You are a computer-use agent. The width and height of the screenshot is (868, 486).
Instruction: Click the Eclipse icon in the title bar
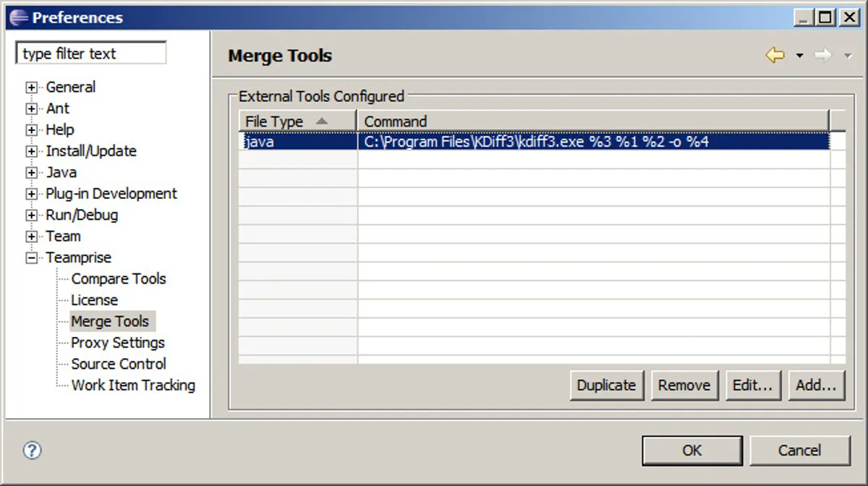point(19,17)
